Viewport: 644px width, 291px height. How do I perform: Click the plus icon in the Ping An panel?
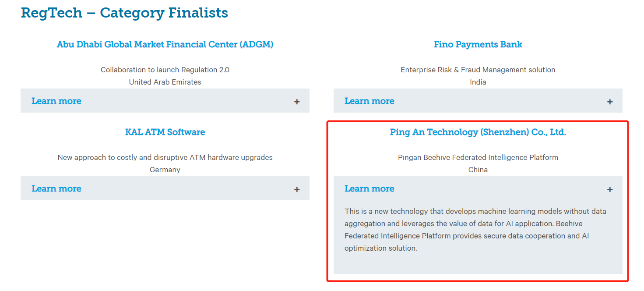[x=610, y=189]
